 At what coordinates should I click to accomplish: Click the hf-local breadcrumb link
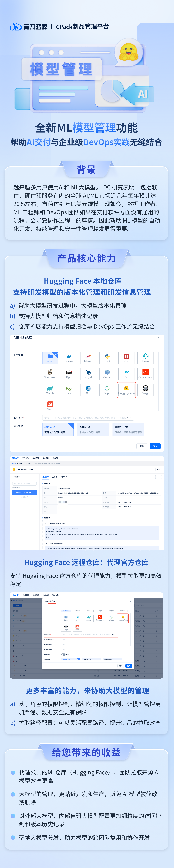pyautogui.click(x=29, y=464)
